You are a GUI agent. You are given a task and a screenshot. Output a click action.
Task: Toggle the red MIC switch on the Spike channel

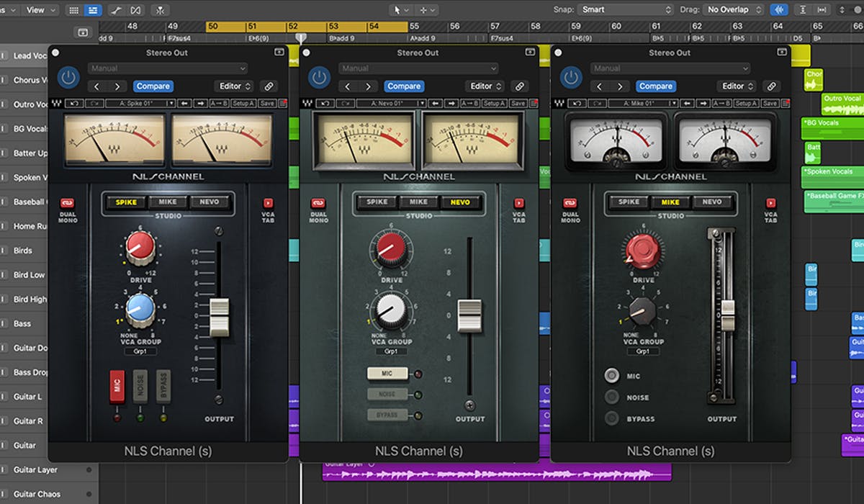117,385
